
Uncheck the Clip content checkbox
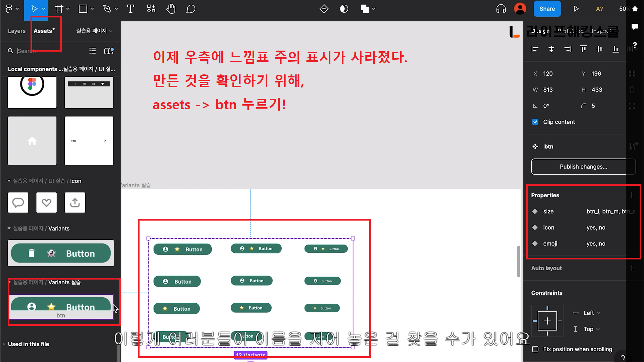coord(535,122)
